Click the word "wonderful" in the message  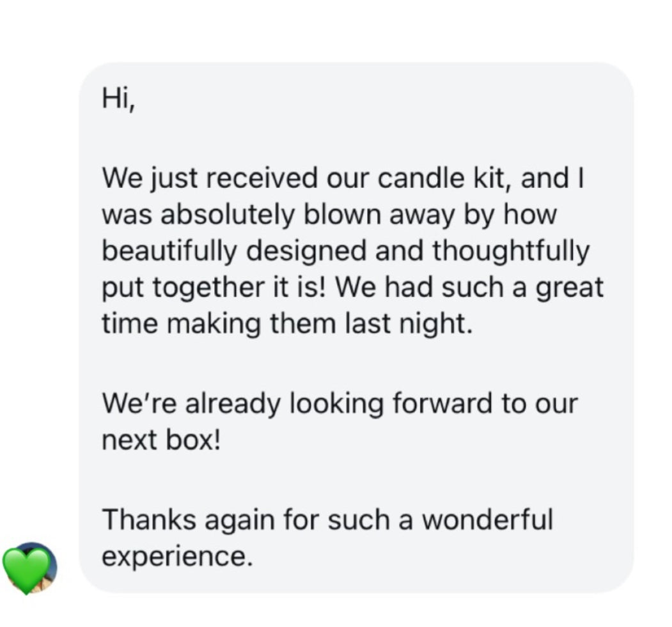click(x=487, y=519)
